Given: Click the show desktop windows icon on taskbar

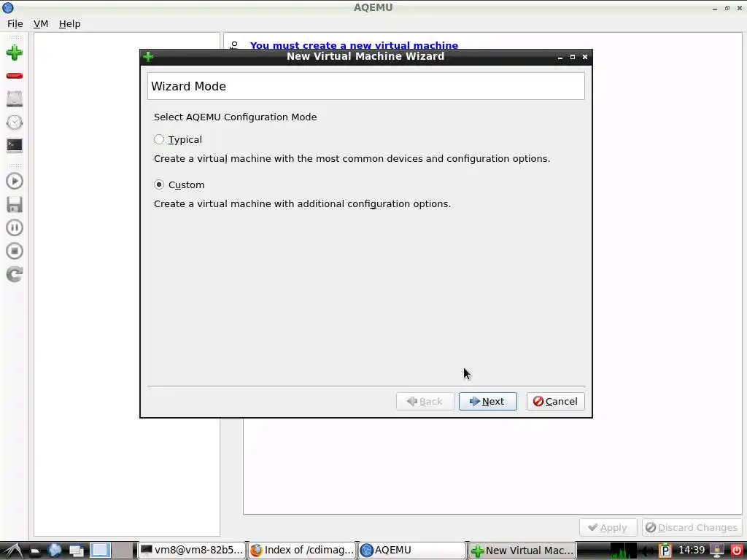Looking at the screenshot, I should (76, 551).
